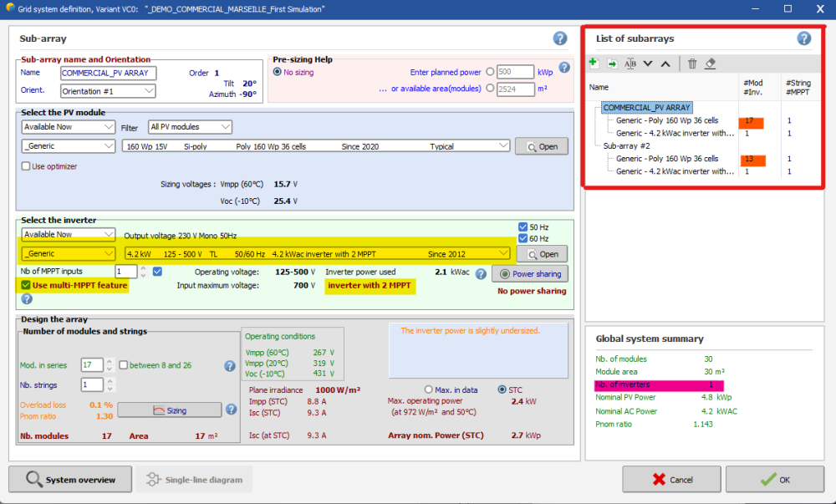Expand the All PV modules filter dropdown
836x504 pixels.
pyautogui.click(x=190, y=127)
